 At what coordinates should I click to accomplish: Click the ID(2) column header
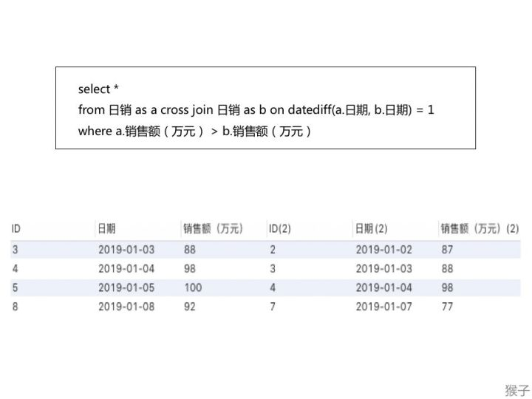coord(279,228)
